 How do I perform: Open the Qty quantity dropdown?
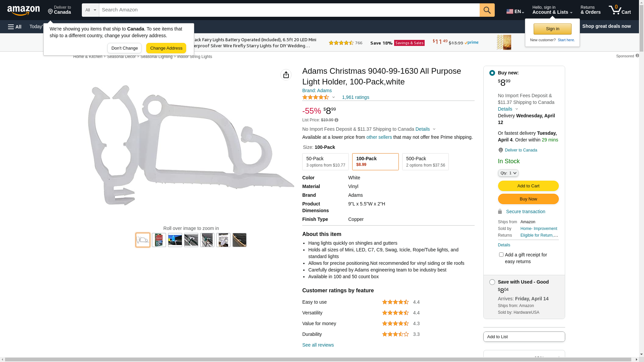point(508,173)
